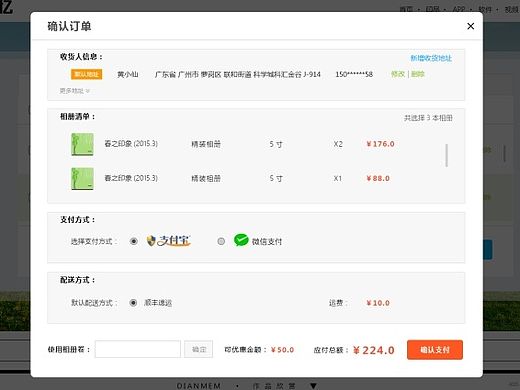
Task: Close the 确认订单 dialog
Action: 470,26
